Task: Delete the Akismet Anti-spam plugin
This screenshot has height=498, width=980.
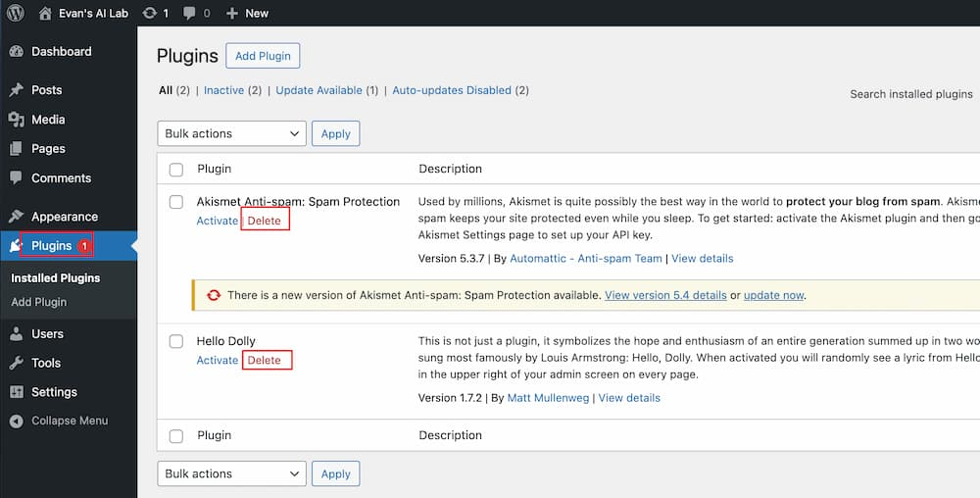Action: tap(265, 221)
